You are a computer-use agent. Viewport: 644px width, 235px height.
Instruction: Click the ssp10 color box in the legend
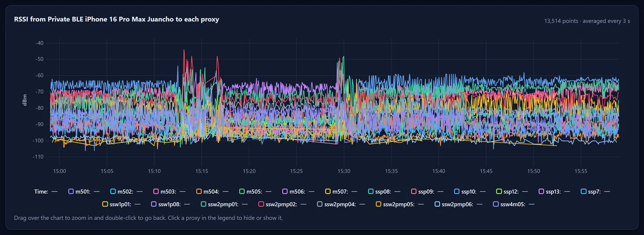457,191
